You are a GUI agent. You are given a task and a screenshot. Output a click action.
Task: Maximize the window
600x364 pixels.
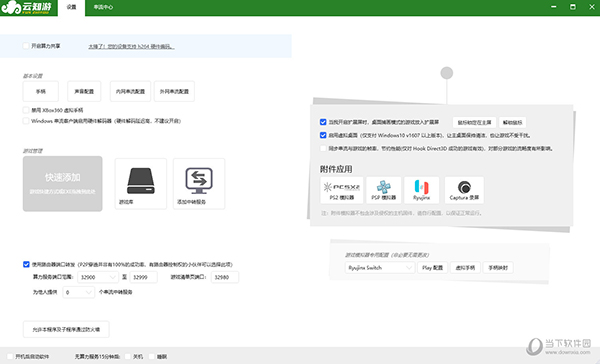[573, 7]
